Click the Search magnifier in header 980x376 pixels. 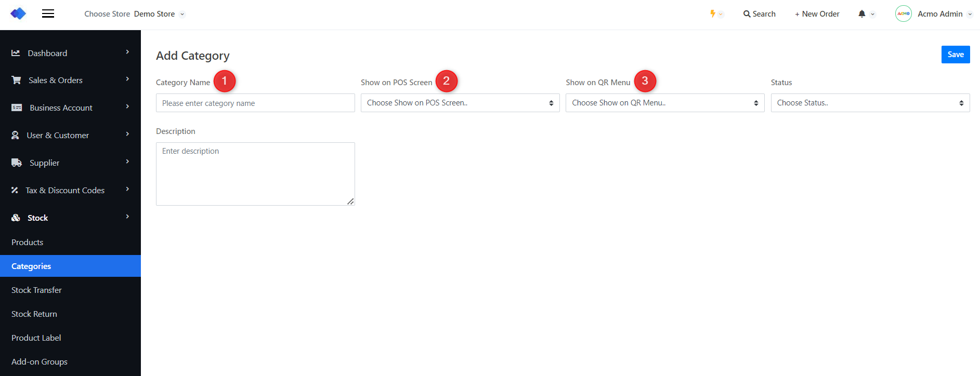coord(747,14)
